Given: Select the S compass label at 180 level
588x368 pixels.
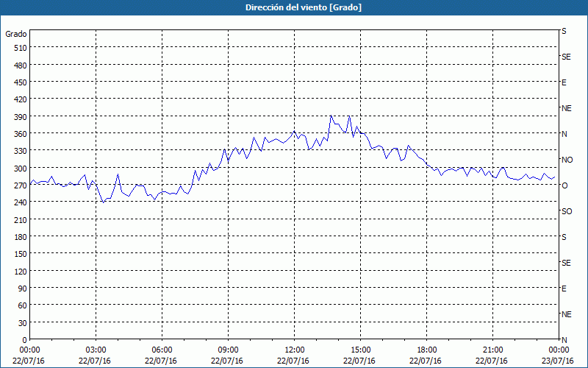Looking at the screenshot, I should pos(564,237).
